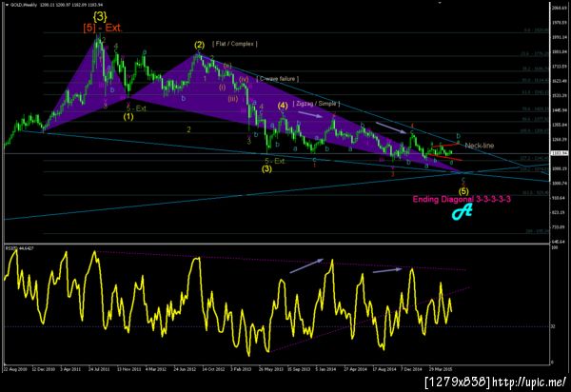This screenshot has width=571, height=392.
Task: Click the 26 May 2013 date on the time axis
Action: (271, 369)
